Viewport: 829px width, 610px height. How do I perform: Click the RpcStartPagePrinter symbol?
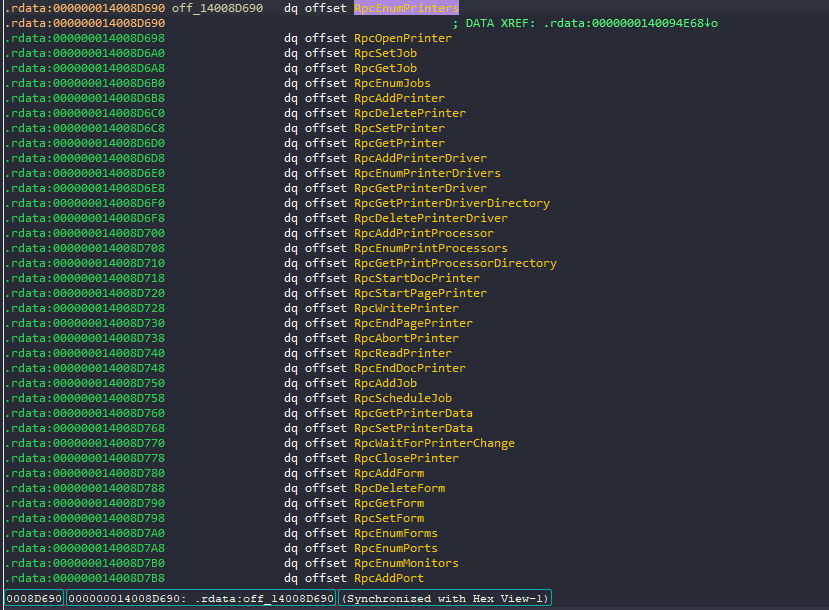(420, 293)
